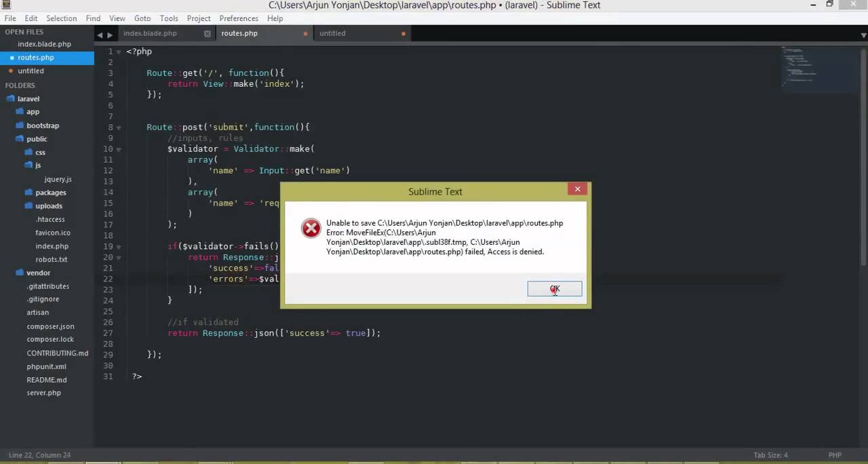Open the Preferences menu
This screenshot has width=868, height=464.
pos(239,18)
